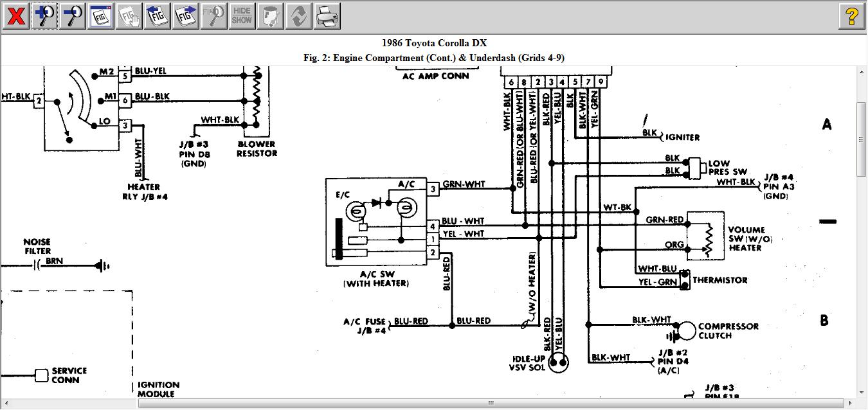Click the 'AC AMP CONN' label
Viewport: 868px width, 410px height.
[435, 76]
